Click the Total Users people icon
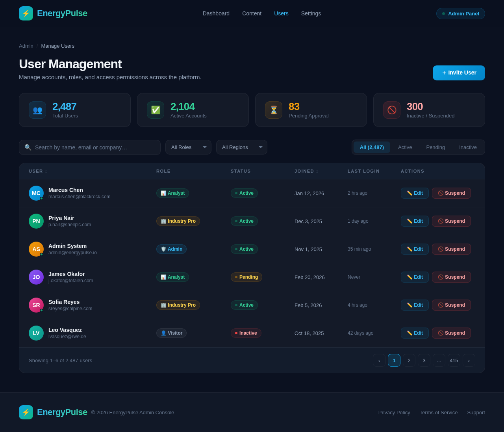The height and width of the screenshot is (432, 504). (37, 110)
